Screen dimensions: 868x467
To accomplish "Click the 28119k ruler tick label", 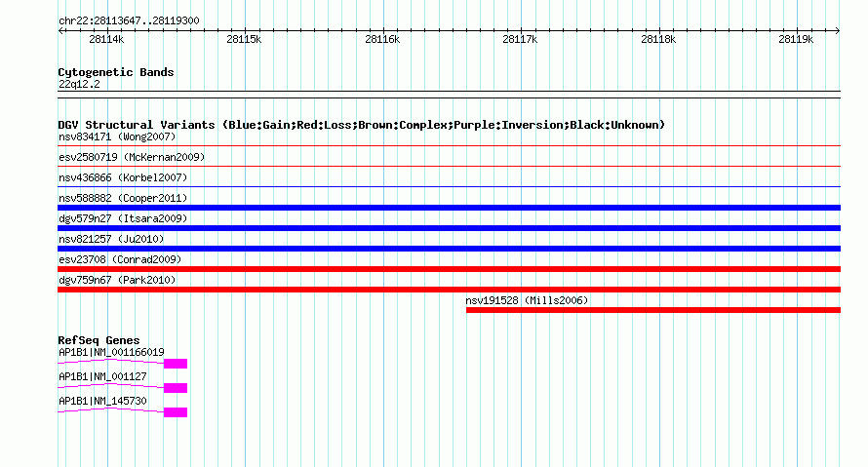I will click(796, 39).
